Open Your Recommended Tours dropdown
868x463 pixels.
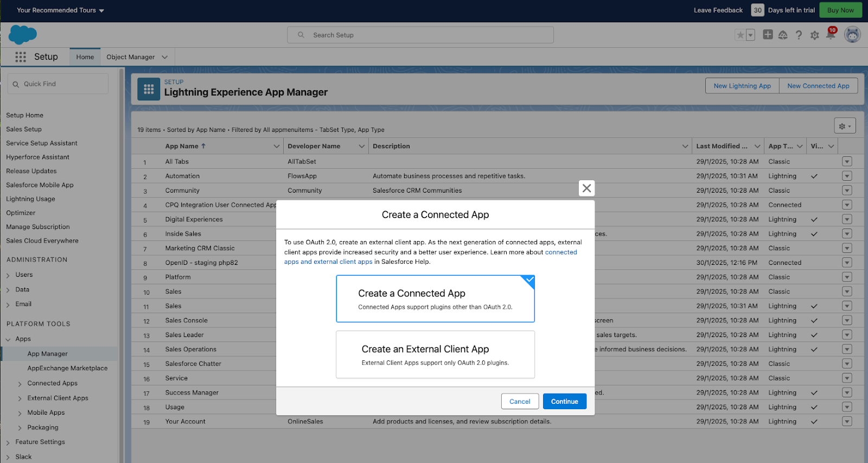pos(60,10)
